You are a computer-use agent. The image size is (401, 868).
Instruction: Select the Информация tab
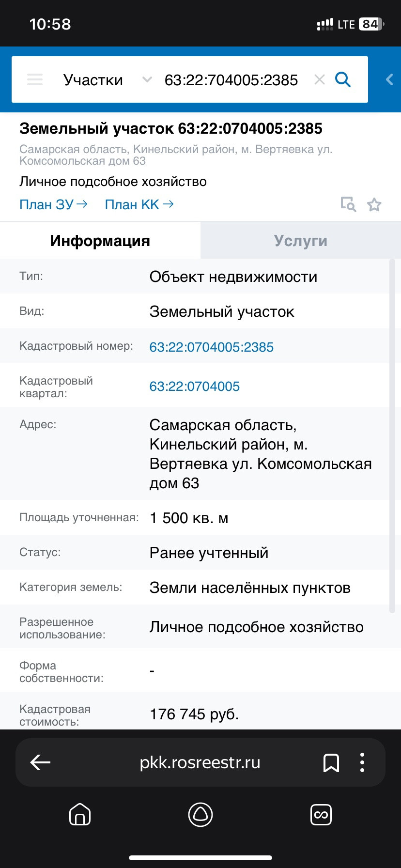[x=100, y=241]
